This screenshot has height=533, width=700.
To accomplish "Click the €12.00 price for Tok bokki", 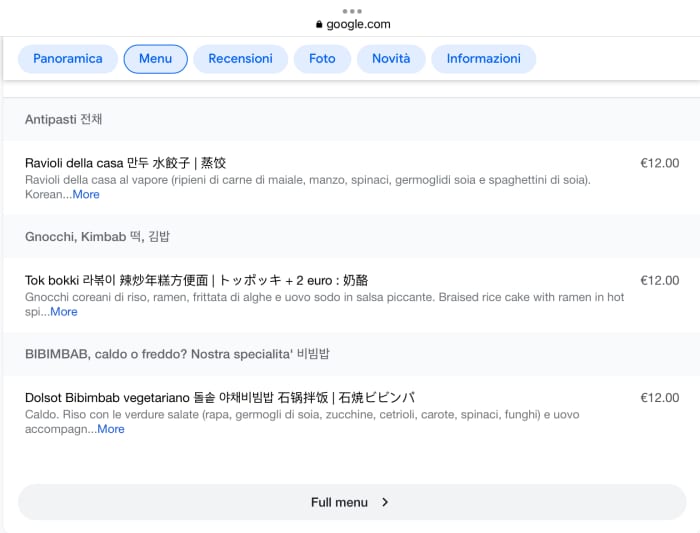I will pyautogui.click(x=660, y=280).
